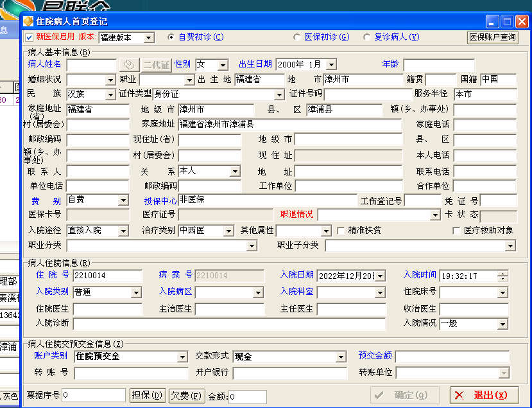The image size is (532, 408).
Task: Open the 版本 福建版本 dropdown
Action: (x=149, y=38)
